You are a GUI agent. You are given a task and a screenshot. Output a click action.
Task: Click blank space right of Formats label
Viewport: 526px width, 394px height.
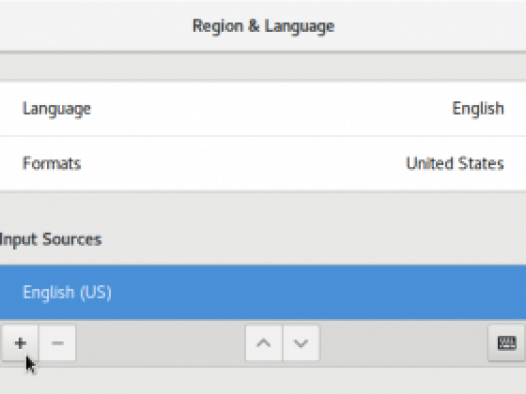tap(242, 164)
